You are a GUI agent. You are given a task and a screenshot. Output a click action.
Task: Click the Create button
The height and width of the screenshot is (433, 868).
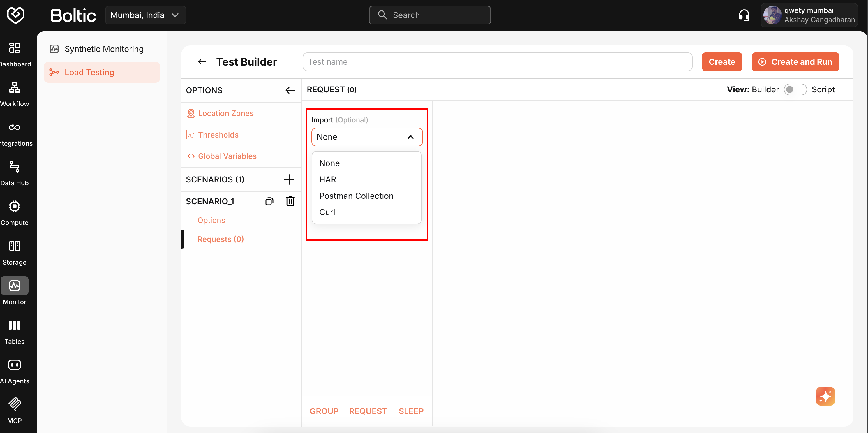point(722,62)
